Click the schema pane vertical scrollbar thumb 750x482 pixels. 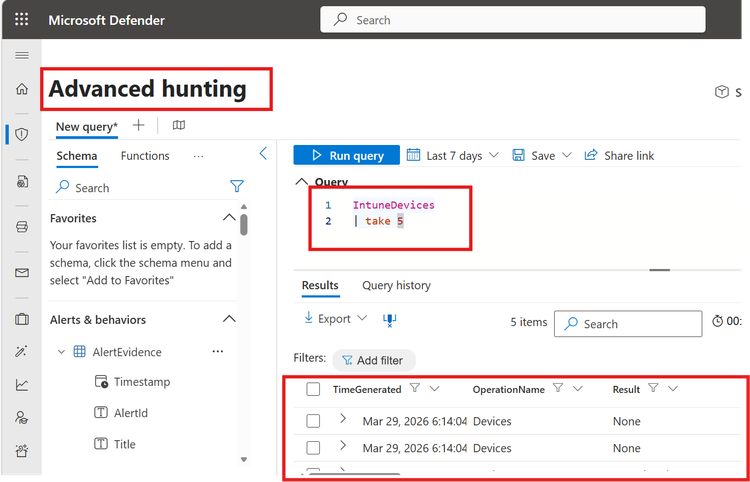tap(244, 225)
